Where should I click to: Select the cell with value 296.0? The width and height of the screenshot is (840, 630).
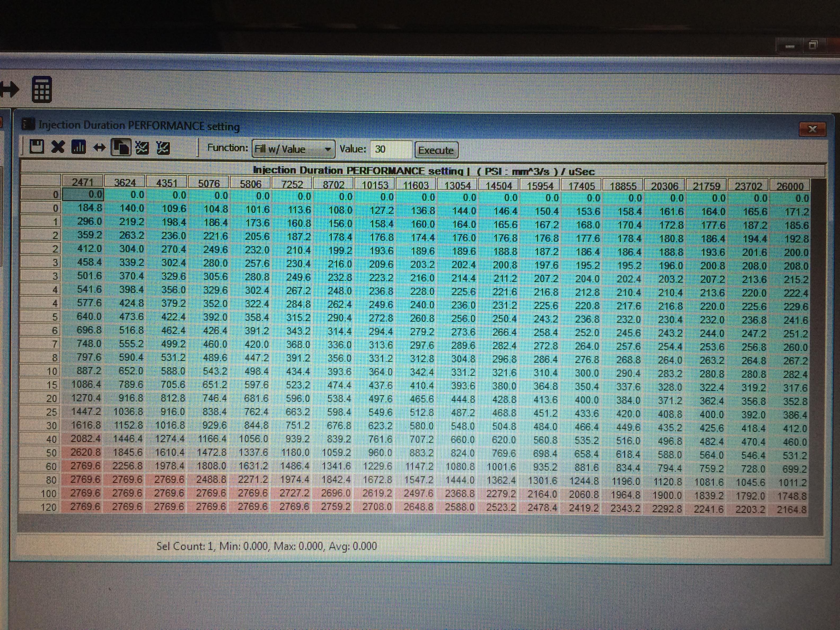click(x=83, y=221)
